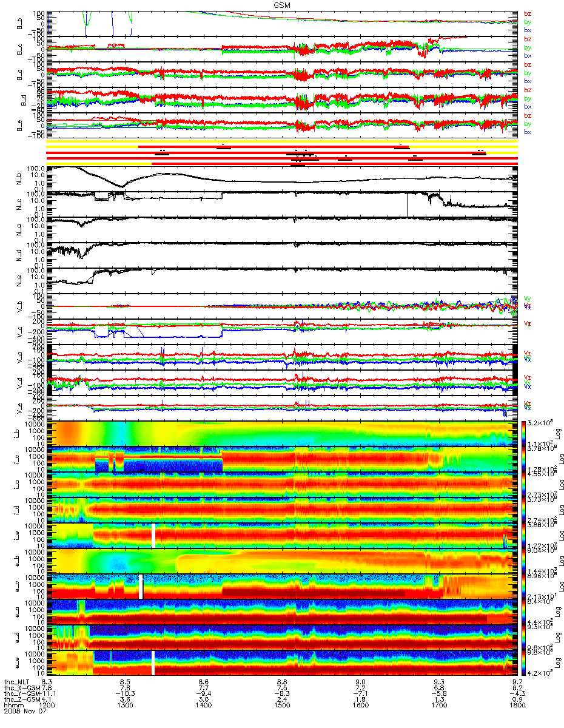The image size is (564, 728).
Task: Select the e_b panel color bar
Action: click(x=523, y=561)
